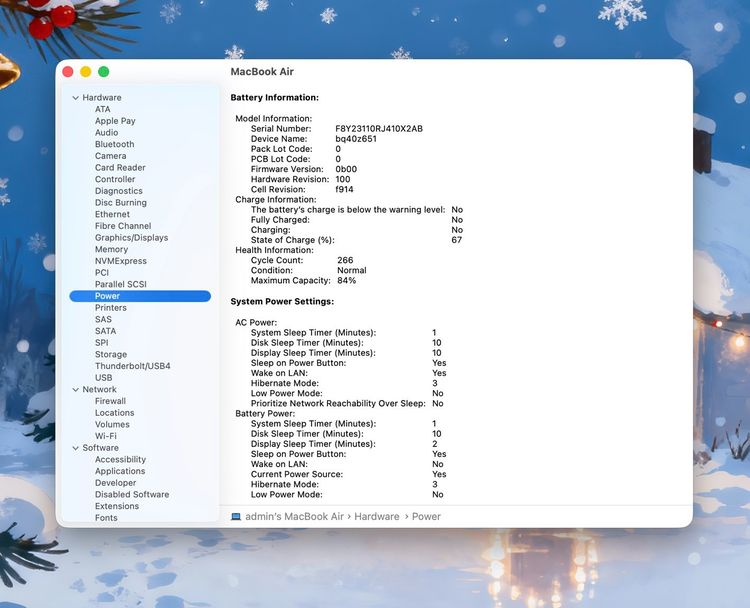Screen dimensions: 750x608
Task: Select Graphics/Displays in the sidebar
Action: (x=132, y=238)
